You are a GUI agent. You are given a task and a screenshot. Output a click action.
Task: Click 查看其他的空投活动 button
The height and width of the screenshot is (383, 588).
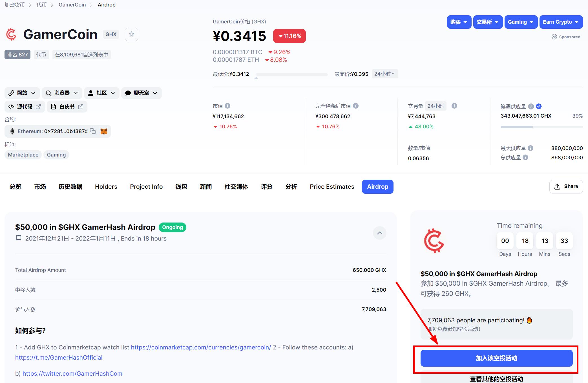[496, 378]
